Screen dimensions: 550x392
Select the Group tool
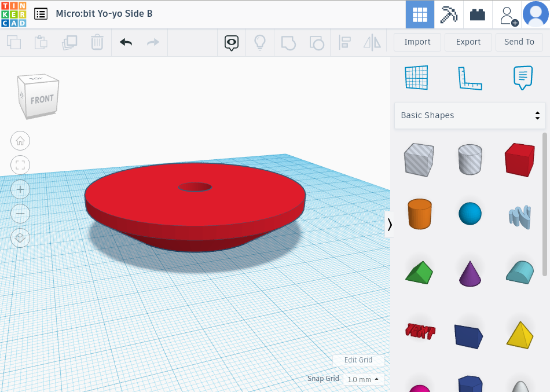point(288,42)
